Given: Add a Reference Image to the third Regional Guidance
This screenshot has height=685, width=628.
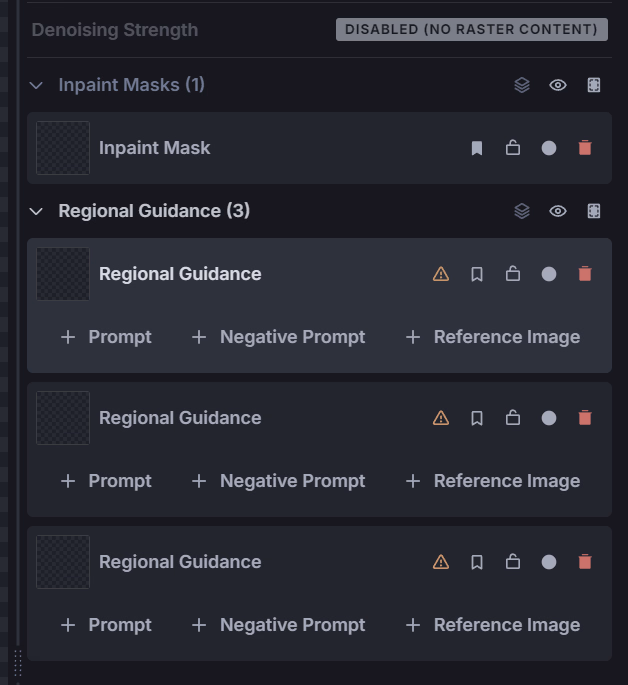Looking at the screenshot, I should (493, 625).
